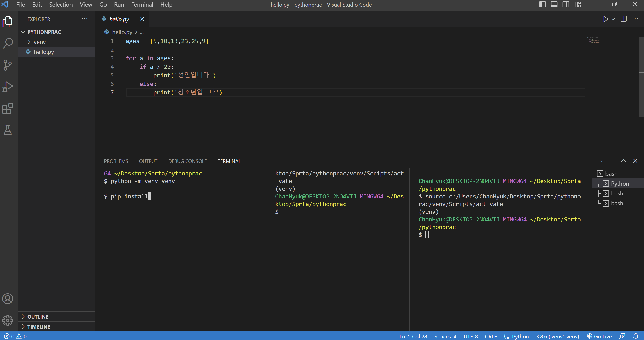Open the Search view in activity bar
The image size is (644, 340).
click(8, 43)
